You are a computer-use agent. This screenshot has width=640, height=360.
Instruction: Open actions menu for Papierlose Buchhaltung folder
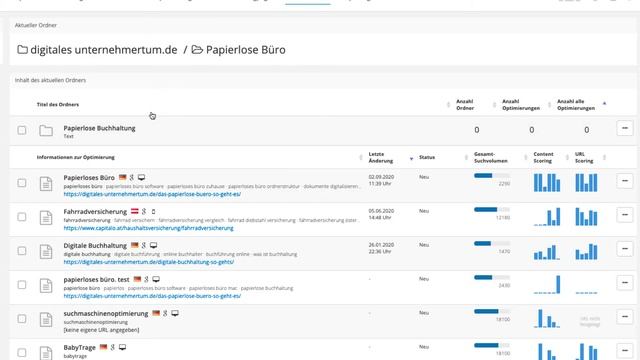click(x=624, y=128)
